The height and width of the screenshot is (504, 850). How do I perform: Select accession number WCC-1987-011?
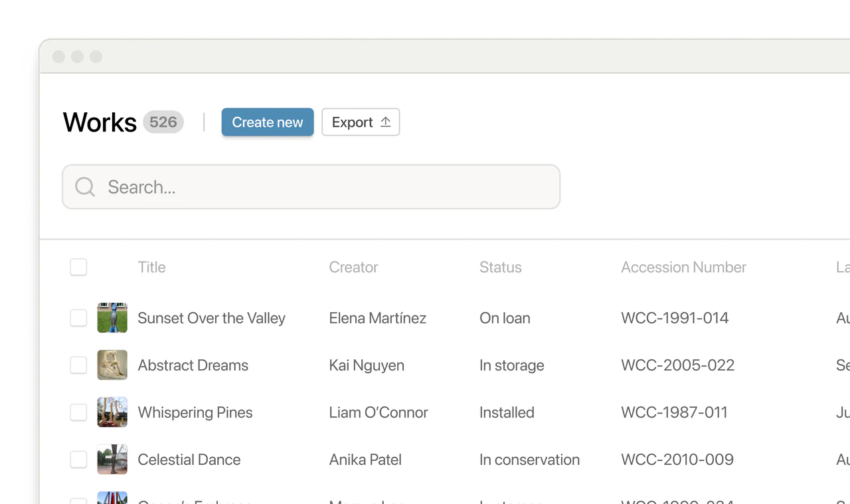point(674,412)
